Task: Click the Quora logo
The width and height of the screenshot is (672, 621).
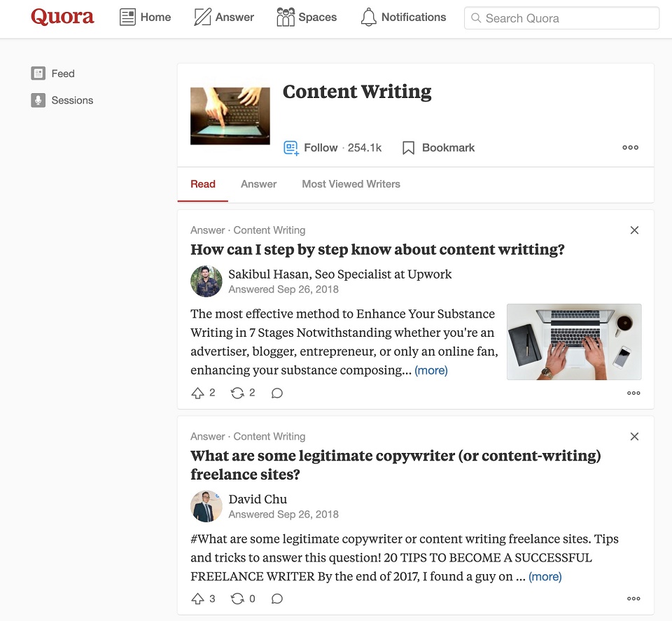Action: pyautogui.click(x=62, y=17)
